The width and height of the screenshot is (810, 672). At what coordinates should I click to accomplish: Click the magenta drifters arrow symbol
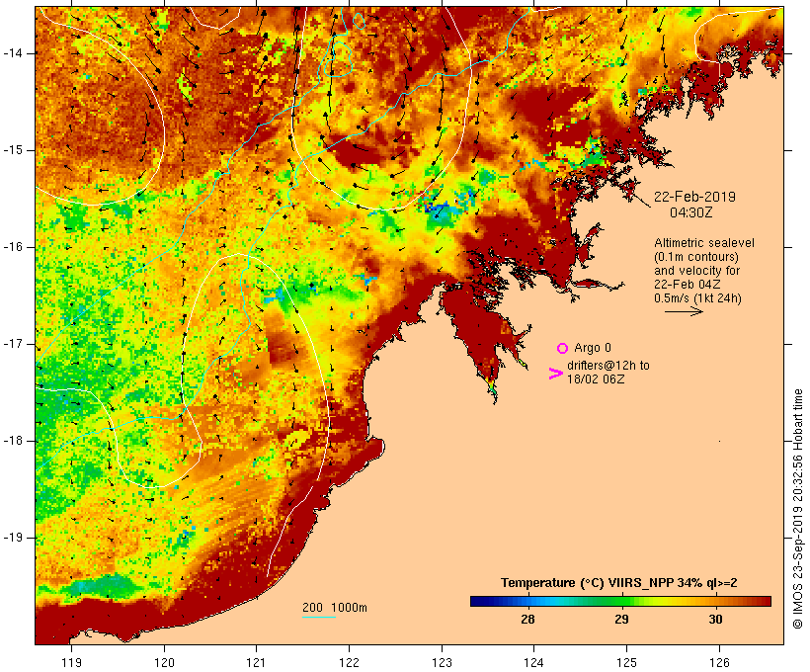pos(555,374)
